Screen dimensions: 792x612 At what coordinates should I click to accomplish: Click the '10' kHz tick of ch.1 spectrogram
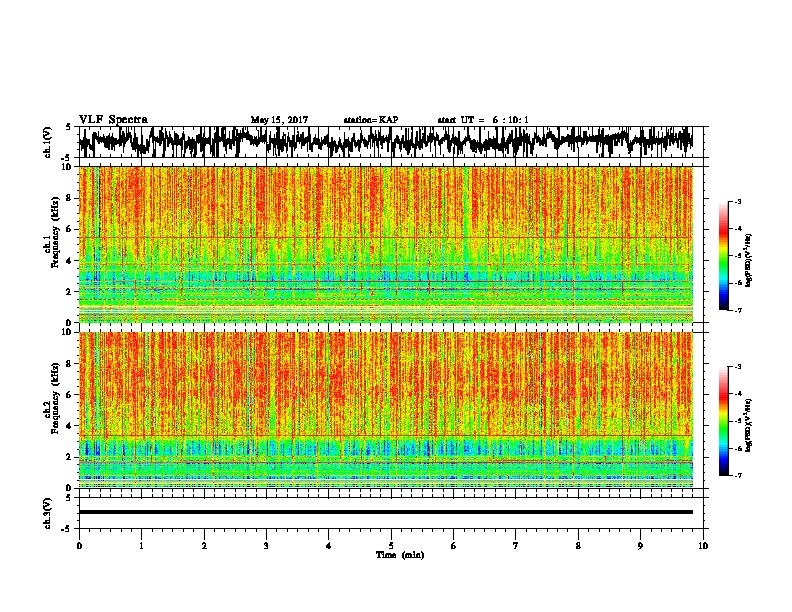(x=68, y=167)
